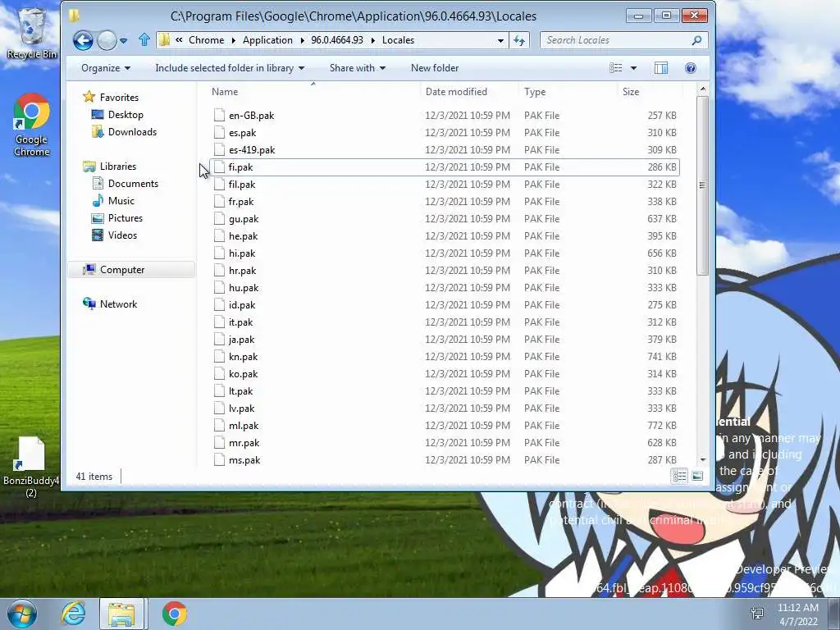Open the Windows Start orb
Screen dimensions: 840x630
(22, 614)
